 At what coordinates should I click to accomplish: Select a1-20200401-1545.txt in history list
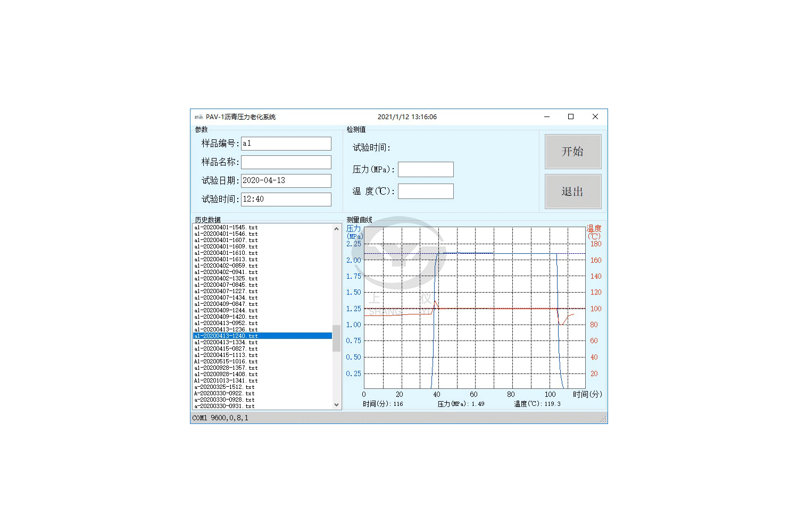tap(226, 228)
